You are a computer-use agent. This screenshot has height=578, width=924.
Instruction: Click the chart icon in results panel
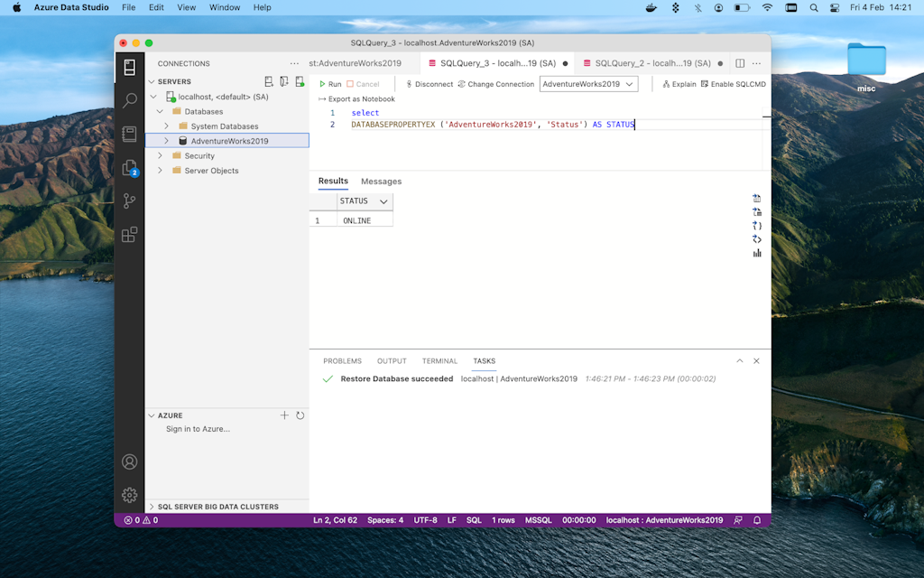(757, 253)
